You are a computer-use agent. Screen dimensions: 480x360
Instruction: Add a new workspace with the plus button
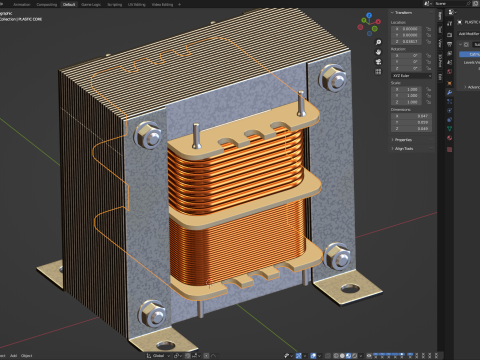pos(179,4)
